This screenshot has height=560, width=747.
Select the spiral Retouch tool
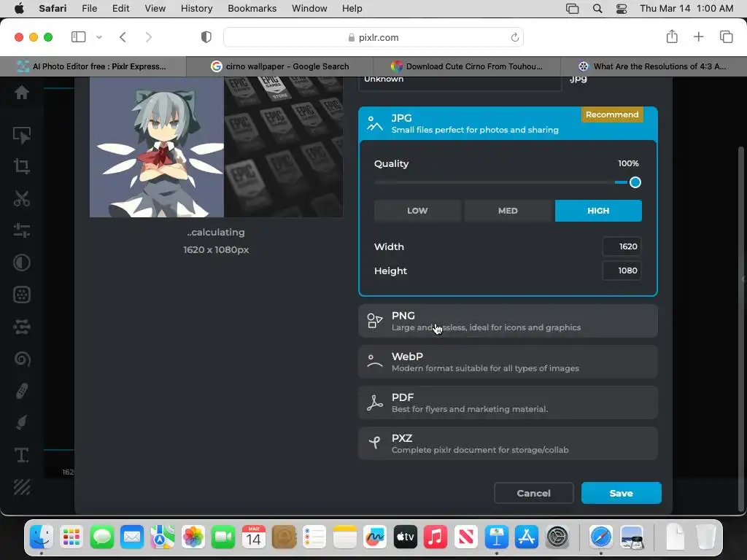pos(21,359)
